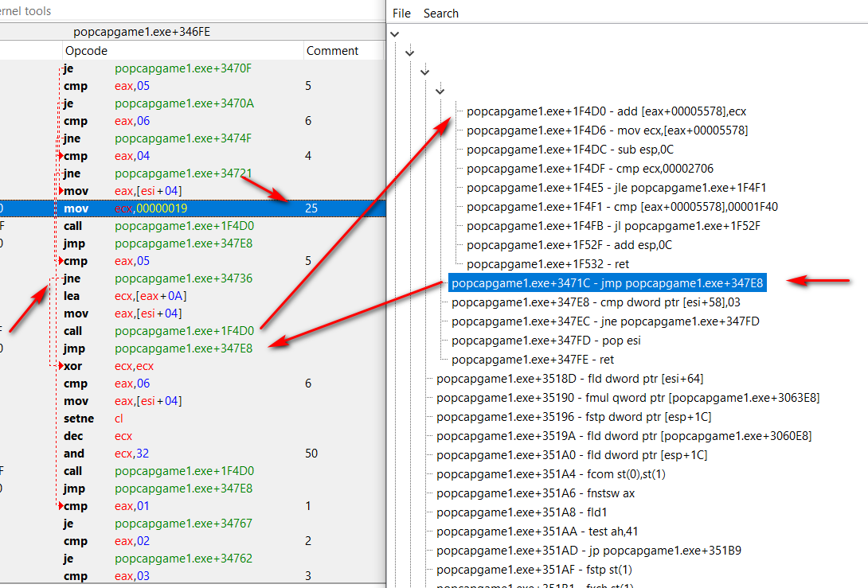Select the 'mov ecx,00000019' instruction row
This screenshot has width=868, height=588.
pyautogui.click(x=193, y=208)
